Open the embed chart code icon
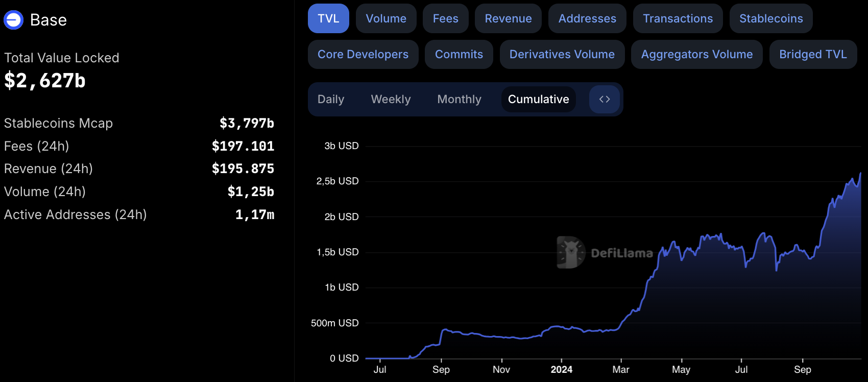 coord(605,99)
